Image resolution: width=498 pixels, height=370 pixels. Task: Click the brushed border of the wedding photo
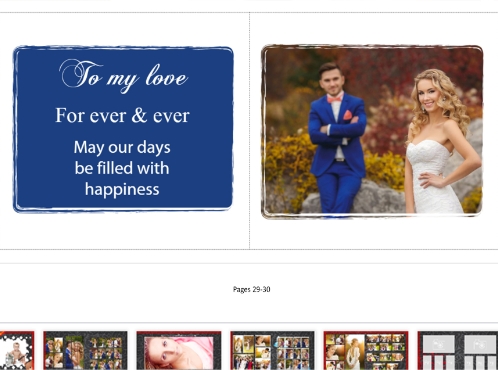click(x=372, y=46)
